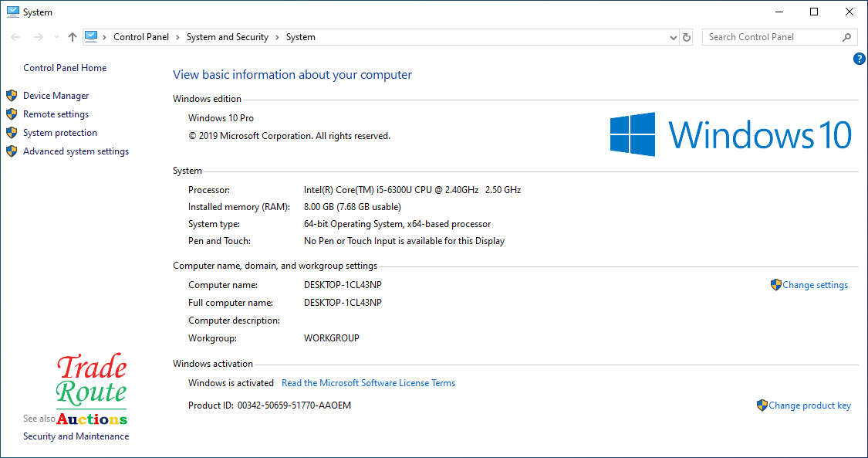The height and width of the screenshot is (458, 868).
Task: Open Remote settings
Action: (x=56, y=114)
